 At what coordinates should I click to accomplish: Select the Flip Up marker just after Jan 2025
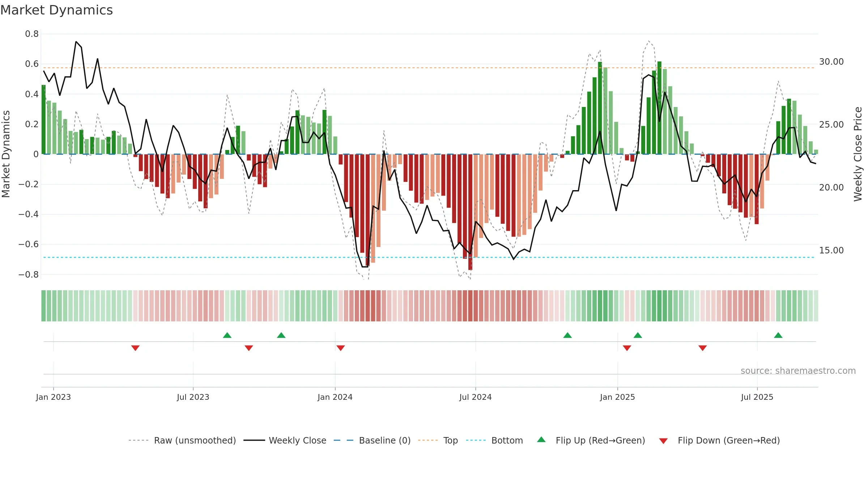click(x=638, y=335)
